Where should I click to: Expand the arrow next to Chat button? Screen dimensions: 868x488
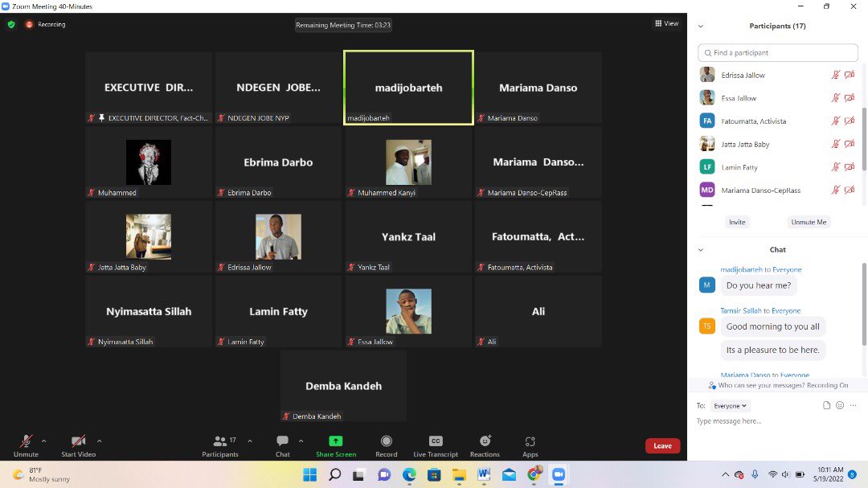coord(301,441)
